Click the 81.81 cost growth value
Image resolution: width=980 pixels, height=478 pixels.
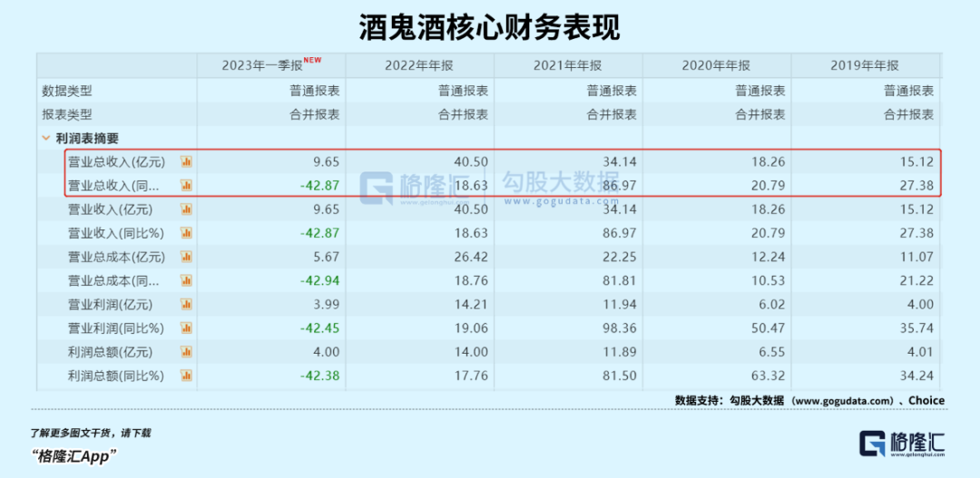click(x=622, y=280)
